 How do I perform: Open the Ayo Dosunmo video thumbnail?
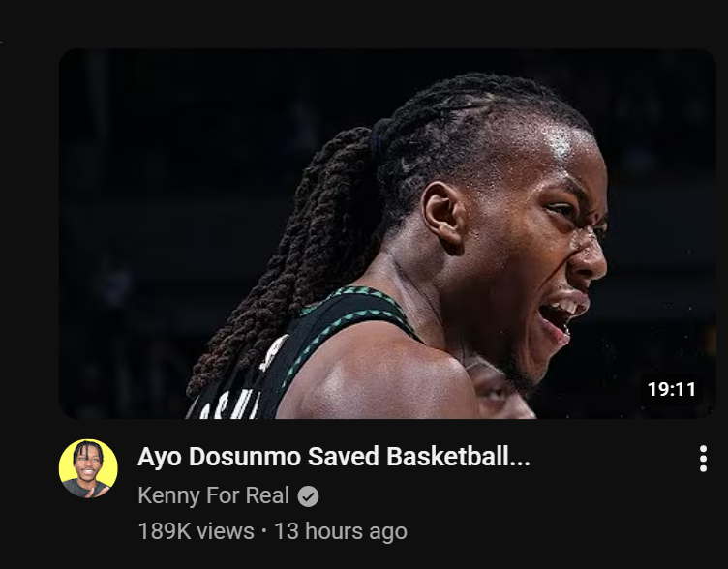point(387,233)
